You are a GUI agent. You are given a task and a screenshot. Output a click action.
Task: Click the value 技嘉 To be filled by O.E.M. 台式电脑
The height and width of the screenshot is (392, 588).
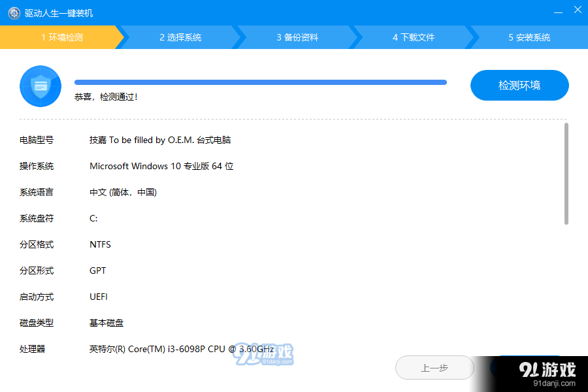click(x=160, y=140)
